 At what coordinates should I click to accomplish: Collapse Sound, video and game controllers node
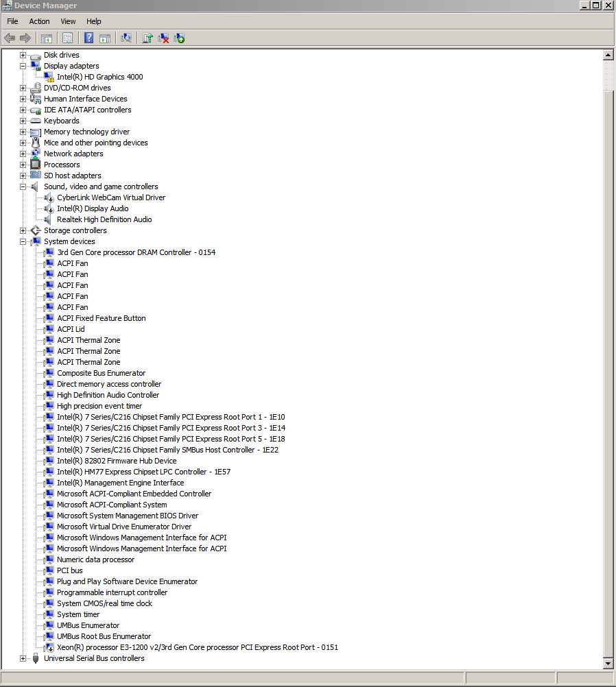[23, 186]
